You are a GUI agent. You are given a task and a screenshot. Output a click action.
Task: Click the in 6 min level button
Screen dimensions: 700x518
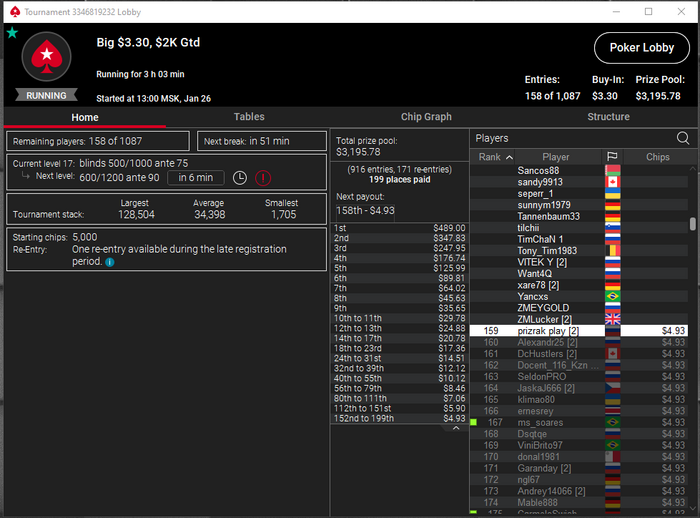click(x=196, y=177)
